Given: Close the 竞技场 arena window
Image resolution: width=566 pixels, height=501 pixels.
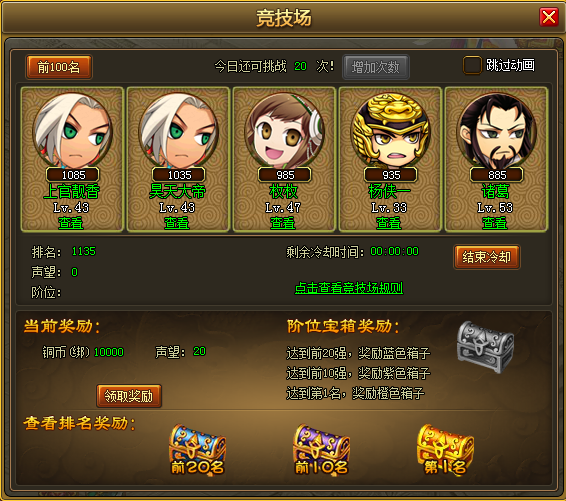Looking at the screenshot, I should tap(549, 17).
